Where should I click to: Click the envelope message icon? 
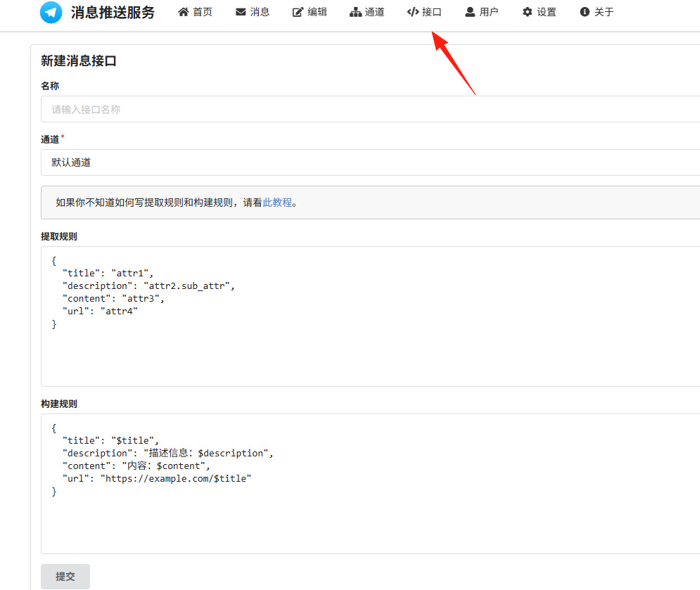pos(241,12)
